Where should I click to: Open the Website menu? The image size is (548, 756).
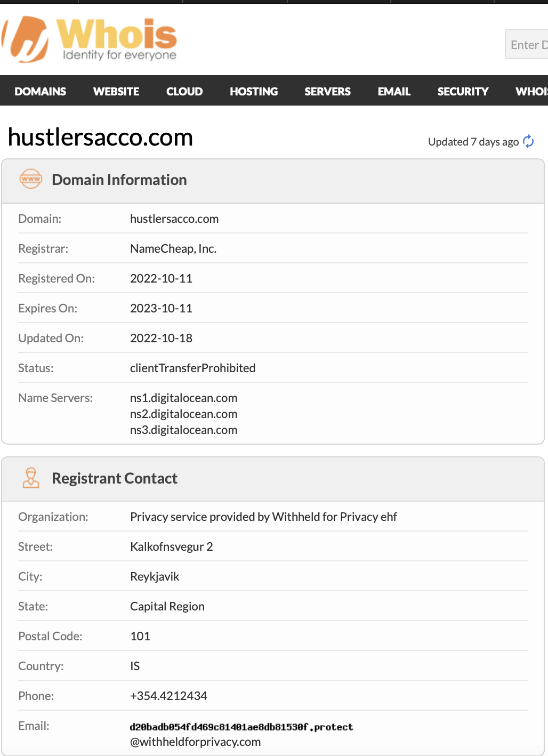(116, 91)
